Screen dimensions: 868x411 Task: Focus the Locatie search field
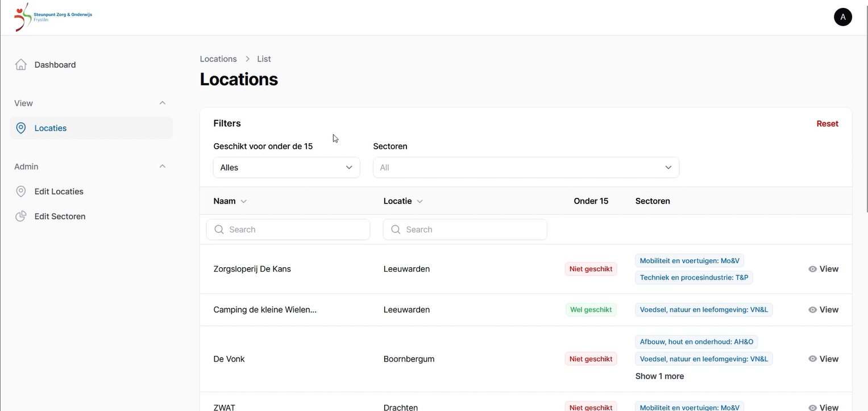[465, 230]
